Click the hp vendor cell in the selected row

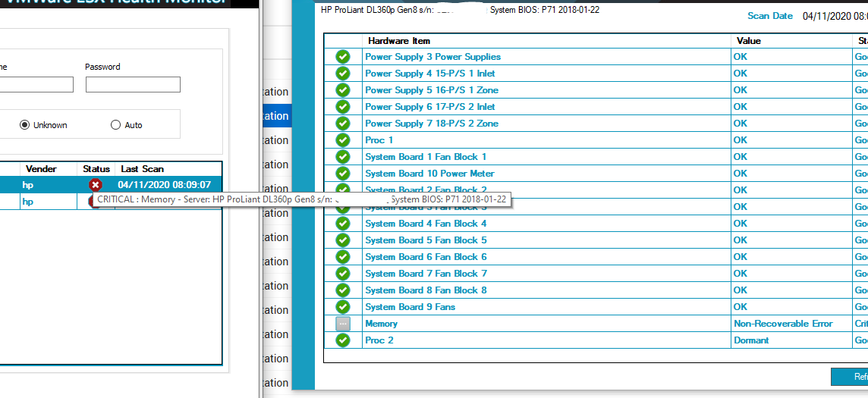click(27, 185)
